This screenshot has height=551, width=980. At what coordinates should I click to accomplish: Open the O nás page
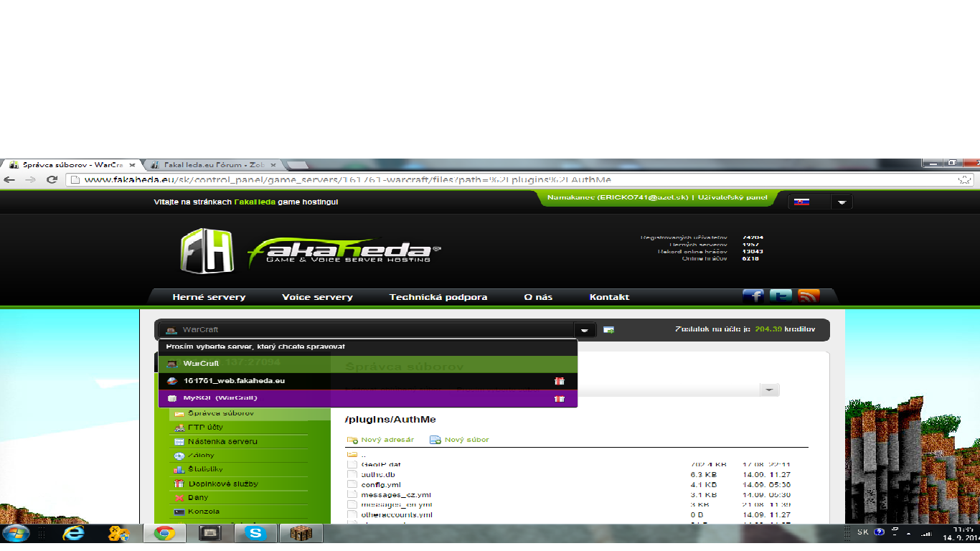tap(538, 297)
